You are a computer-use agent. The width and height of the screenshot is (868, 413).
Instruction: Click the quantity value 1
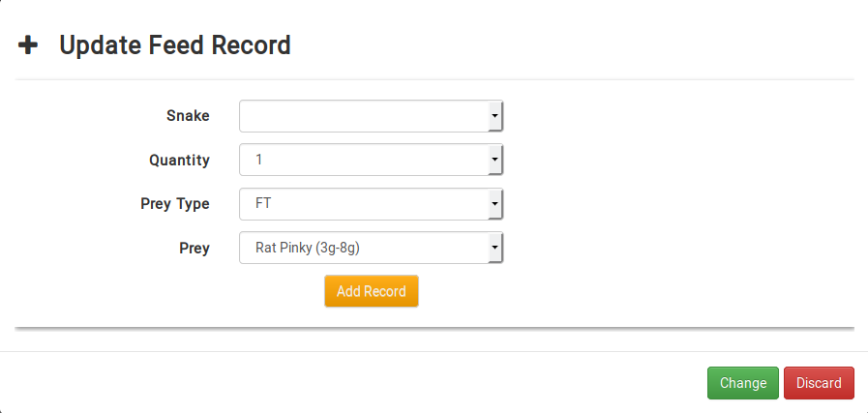(x=258, y=160)
